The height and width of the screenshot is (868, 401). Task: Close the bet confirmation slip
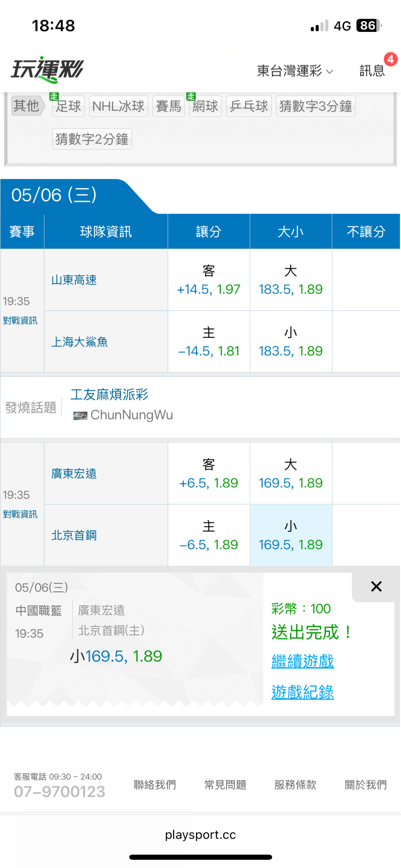(376, 586)
